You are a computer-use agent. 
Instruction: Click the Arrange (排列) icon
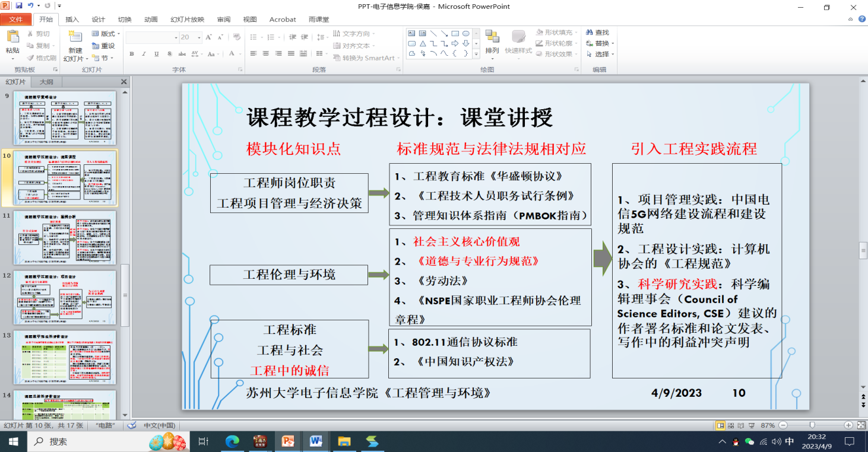tap(492, 37)
